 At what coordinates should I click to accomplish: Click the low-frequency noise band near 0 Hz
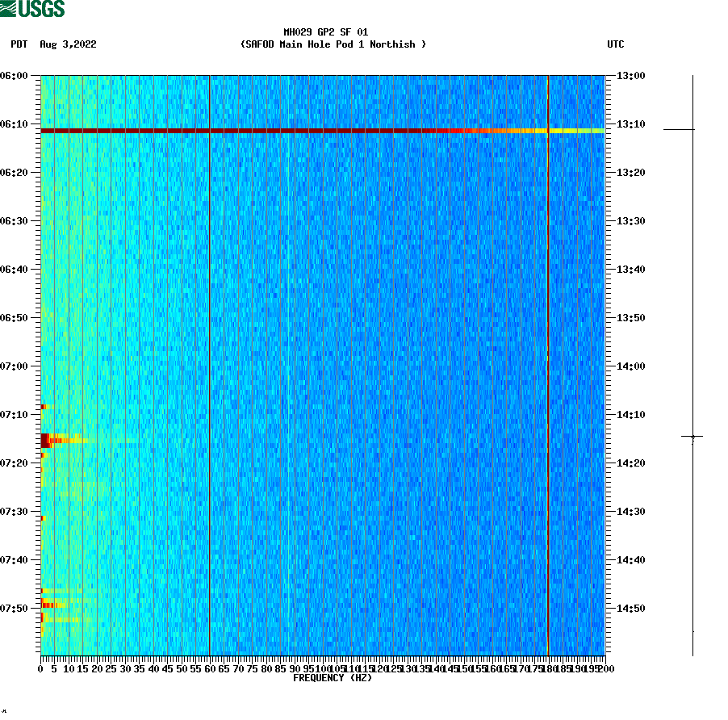(x=42, y=323)
